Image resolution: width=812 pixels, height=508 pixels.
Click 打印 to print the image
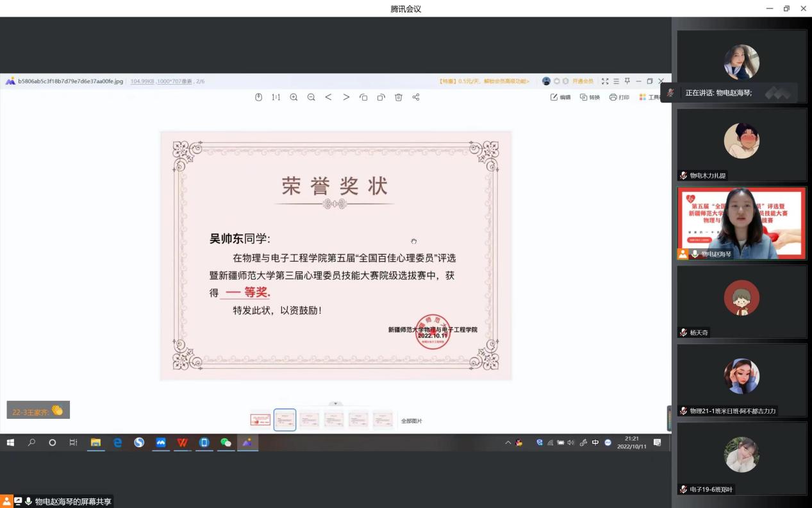coord(619,97)
